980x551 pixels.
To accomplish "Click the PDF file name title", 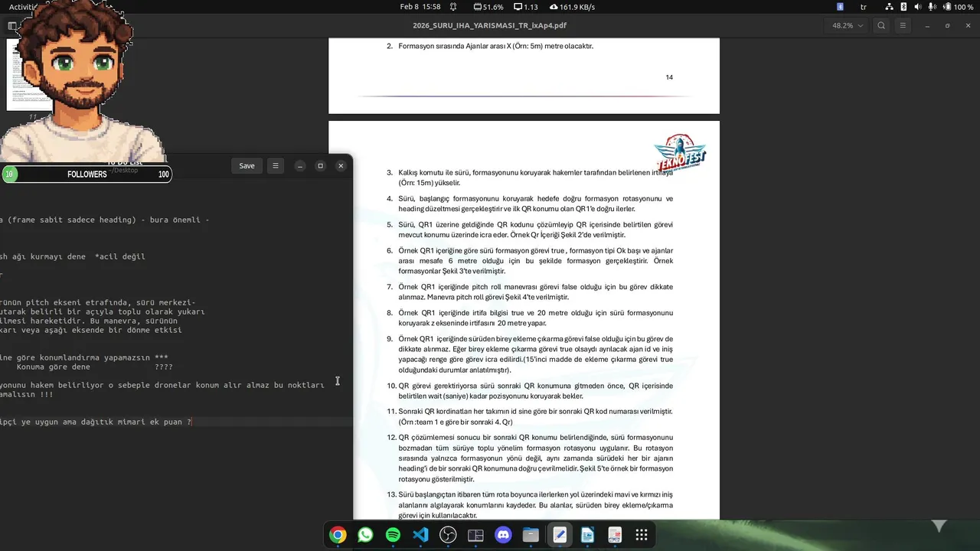I will click(x=489, y=25).
